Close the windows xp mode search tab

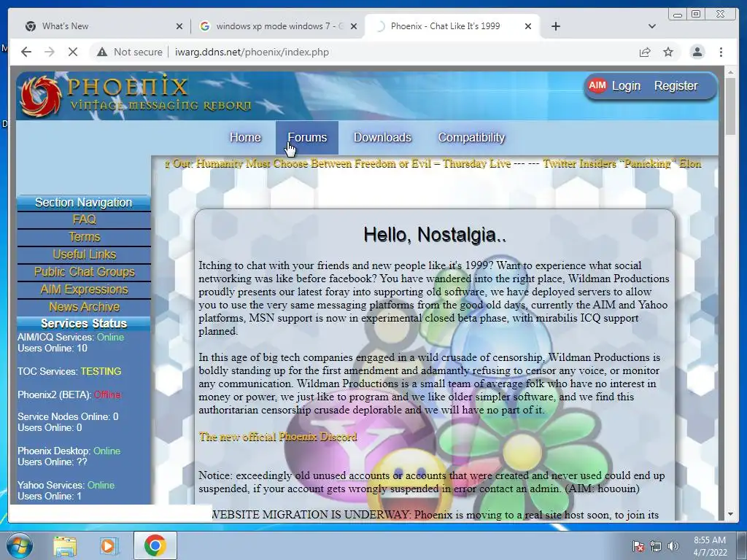354,26
